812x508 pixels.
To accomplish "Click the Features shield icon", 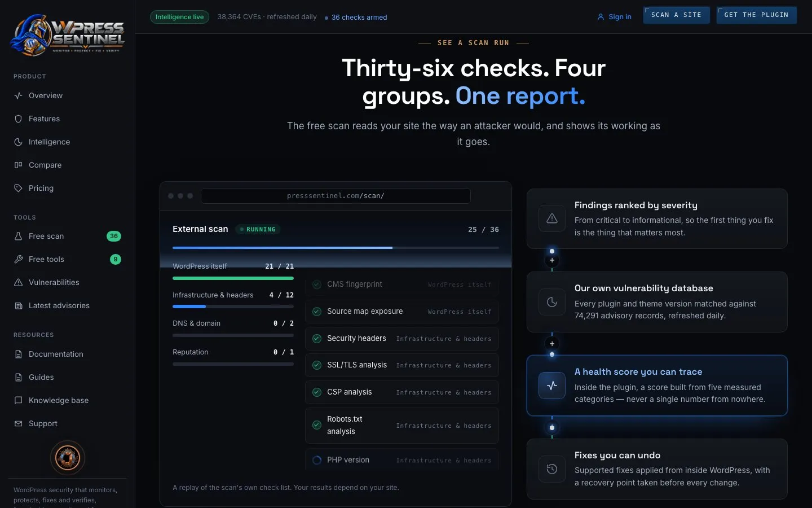I will point(18,119).
